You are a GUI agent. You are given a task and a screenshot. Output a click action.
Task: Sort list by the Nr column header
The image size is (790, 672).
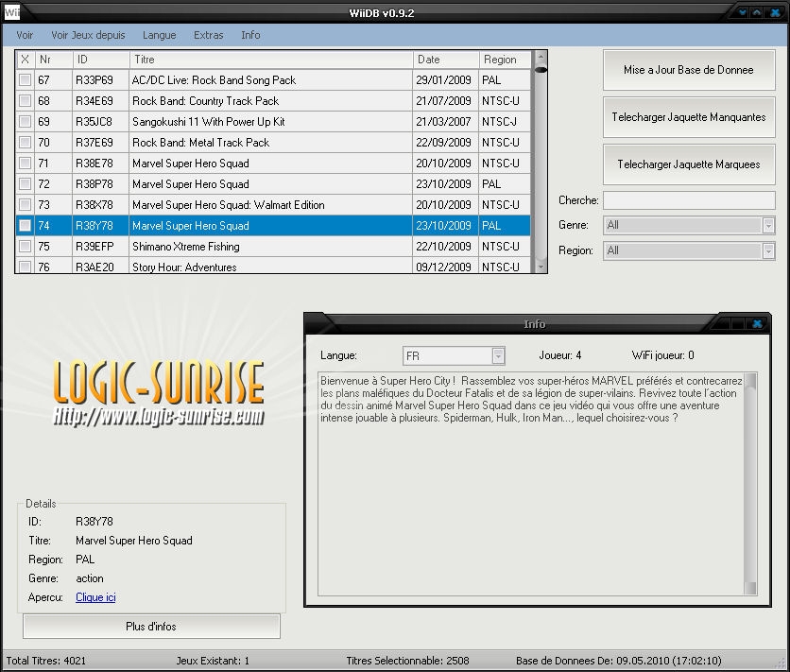54,60
